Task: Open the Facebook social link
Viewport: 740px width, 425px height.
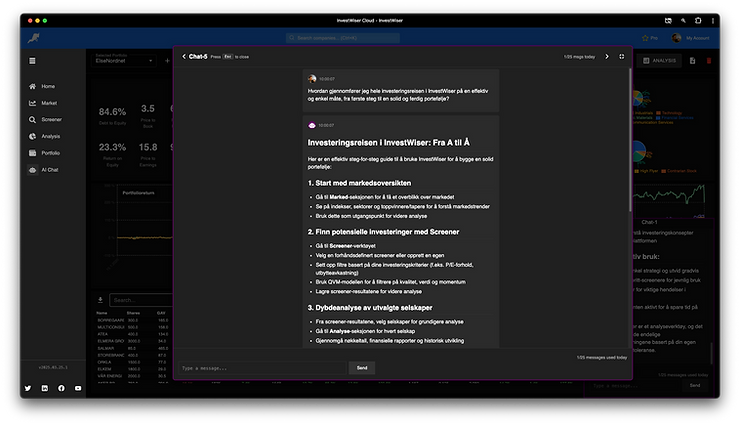Action: point(61,388)
